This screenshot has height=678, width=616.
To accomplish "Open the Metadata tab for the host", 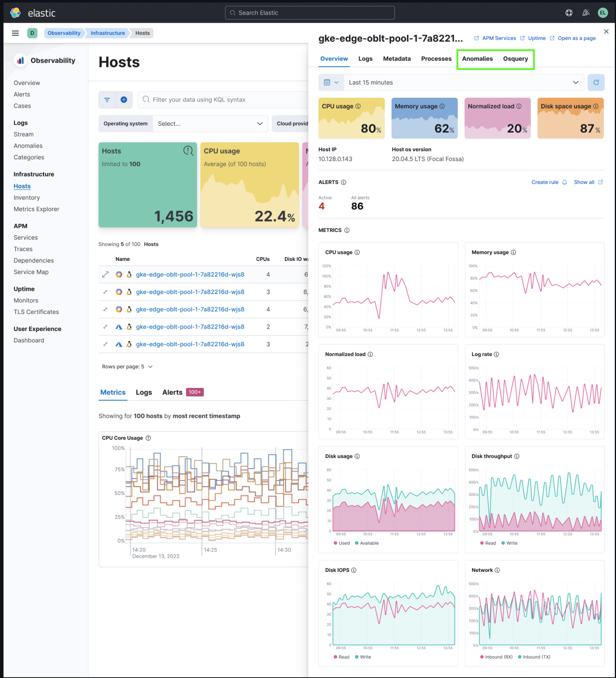I will click(397, 58).
